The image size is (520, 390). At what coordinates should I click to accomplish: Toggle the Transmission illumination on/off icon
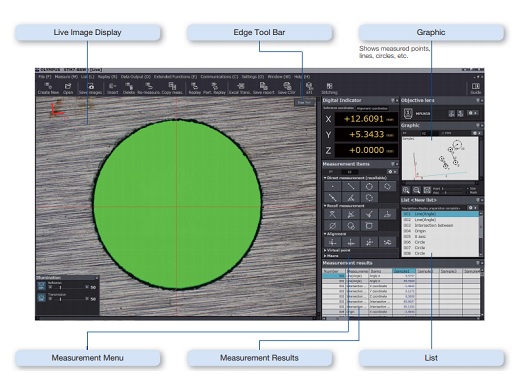pos(41,298)
